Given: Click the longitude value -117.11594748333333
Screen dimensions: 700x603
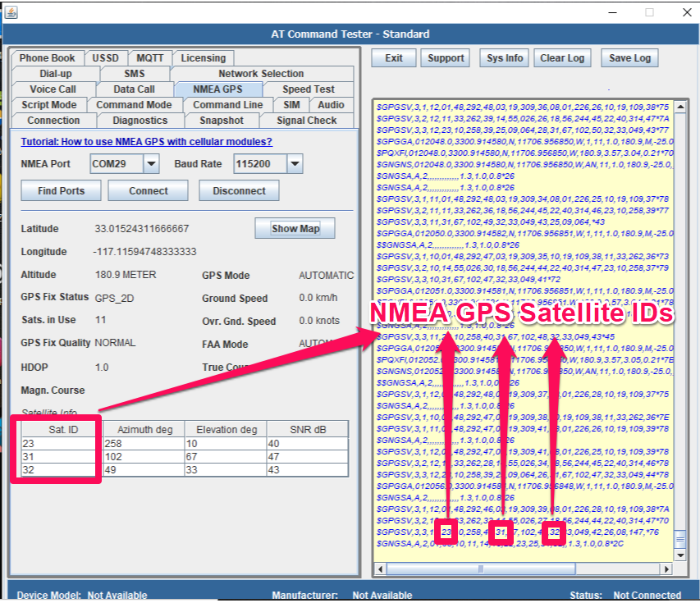Looking at the screenshot, I should click(x=144, y=252).
